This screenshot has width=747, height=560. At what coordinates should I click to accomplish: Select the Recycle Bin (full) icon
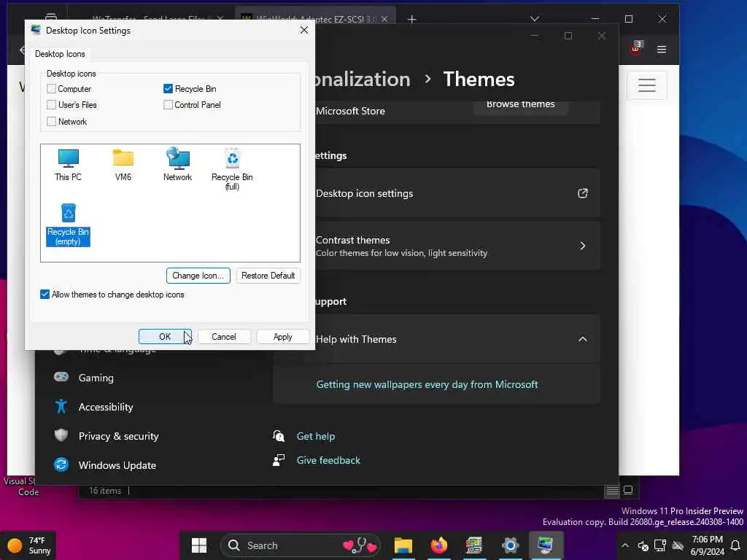pyautogui.click(x=232, y=169)
